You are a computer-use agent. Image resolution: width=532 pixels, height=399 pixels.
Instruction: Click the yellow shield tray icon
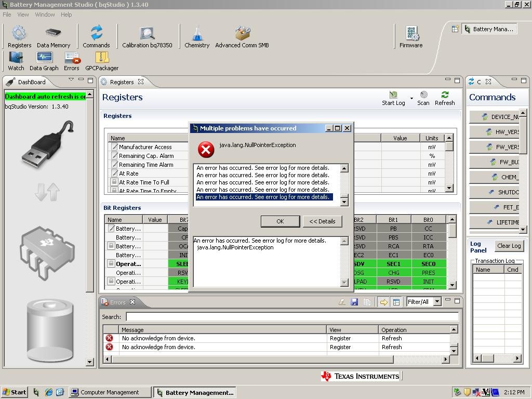tap(467, 392)
